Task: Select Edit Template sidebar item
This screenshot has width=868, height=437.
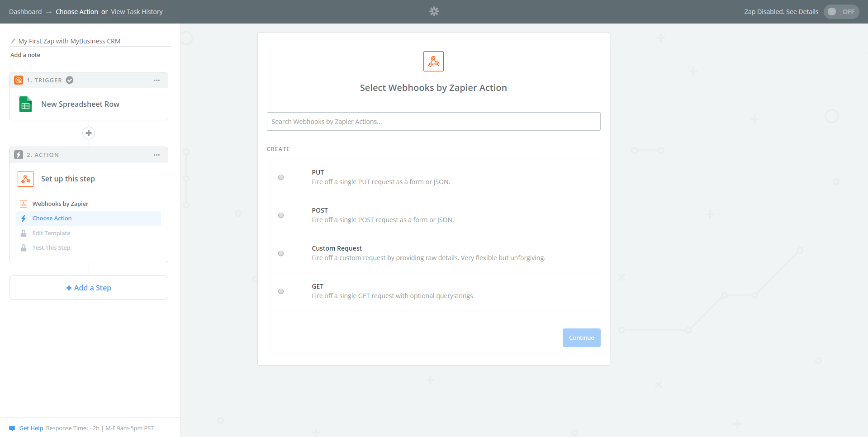Action: (51, 233)
